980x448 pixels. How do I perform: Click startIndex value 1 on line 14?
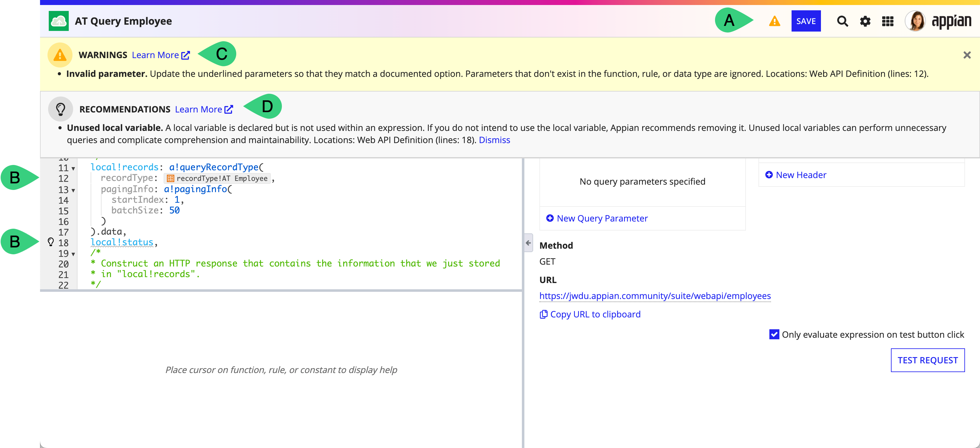177,200
